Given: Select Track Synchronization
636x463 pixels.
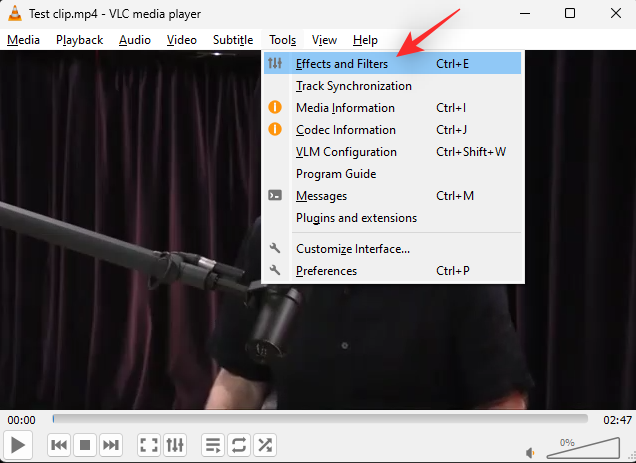Looking at the screenshot, I should (392, 86).
